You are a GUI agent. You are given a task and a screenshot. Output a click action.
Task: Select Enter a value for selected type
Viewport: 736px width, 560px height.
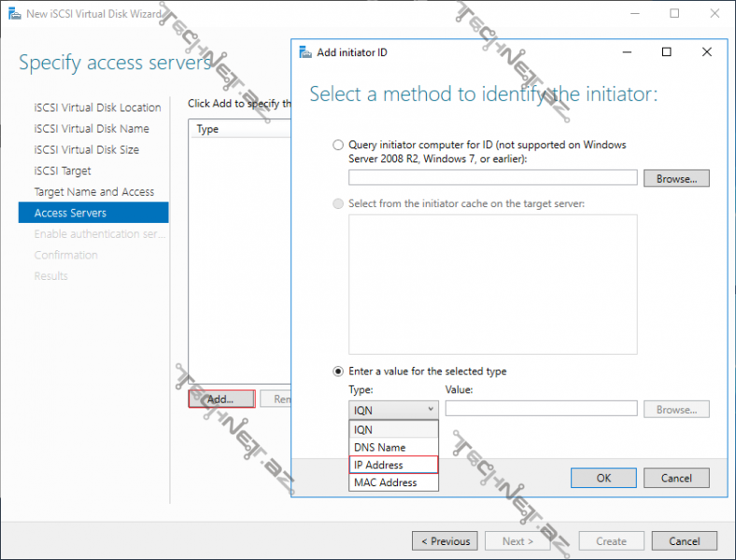click(338, 371)
